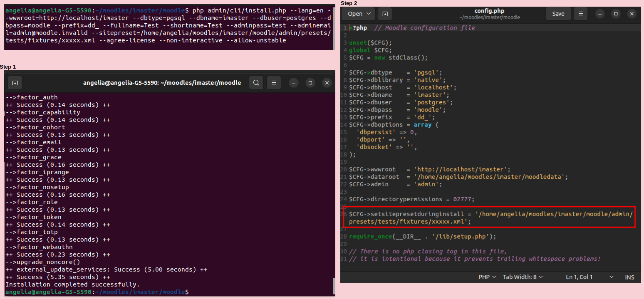The width and height of the screenshot is (644, 299).
Task: Open the Ln 1, Col 1 position dropdown
Action: pyautogui.click(x=590, y=277)
